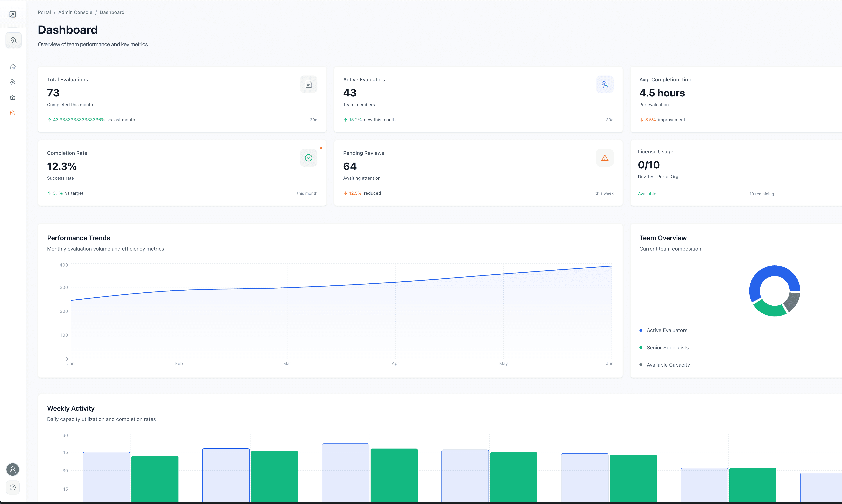Image resolution: width=842 pixels, height=504 pixels.
Task: Click the portal logo arrow icon
Action: [12, 14]
